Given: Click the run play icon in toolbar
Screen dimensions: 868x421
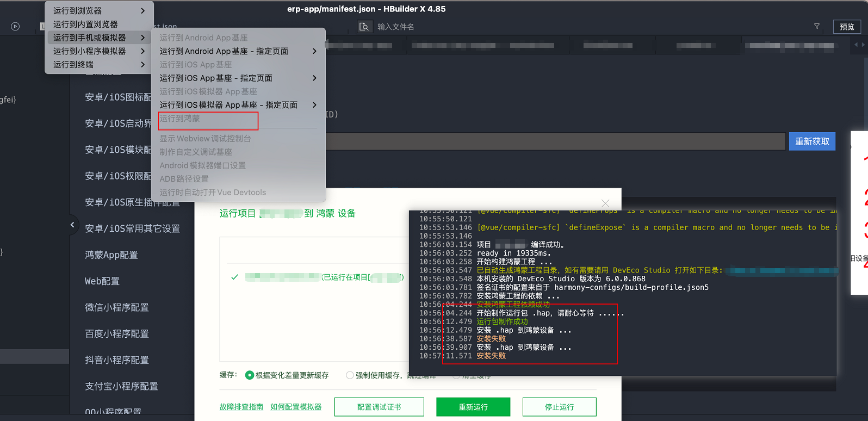Looking at the screenshot, I should 15,26.
